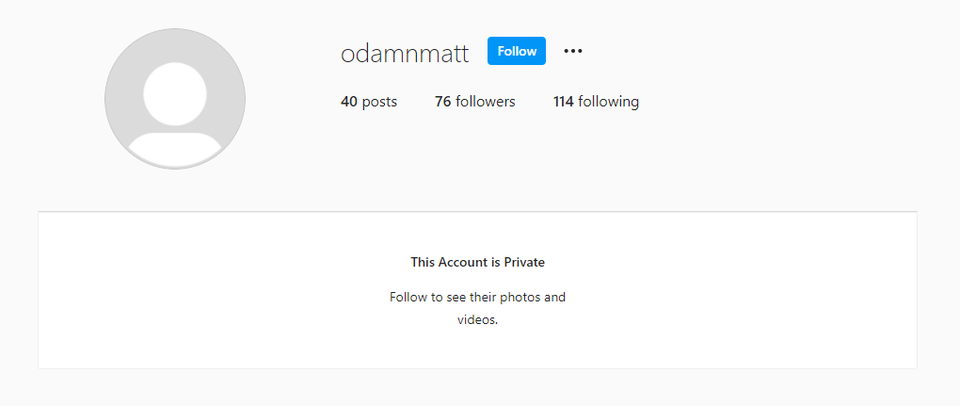Select the odamnmatt username heading
The width and height of the screenshot is (960, 406).
(x=405, y=53)
